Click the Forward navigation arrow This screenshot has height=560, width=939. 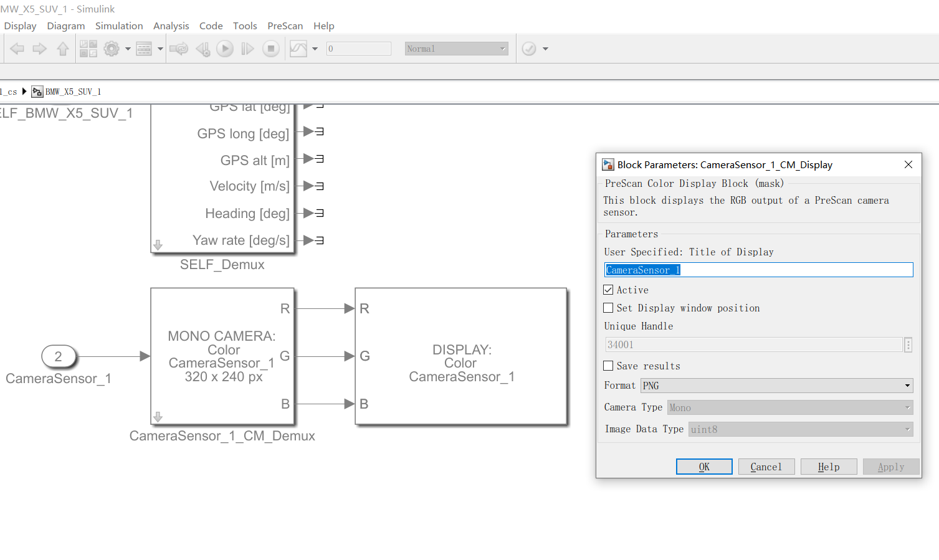point(40,49)
